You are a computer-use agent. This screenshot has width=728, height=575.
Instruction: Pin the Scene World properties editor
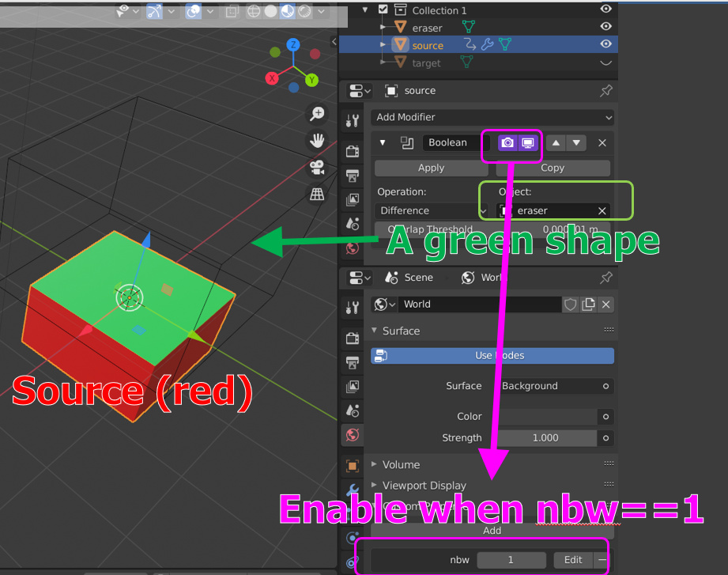coord(606,278)
